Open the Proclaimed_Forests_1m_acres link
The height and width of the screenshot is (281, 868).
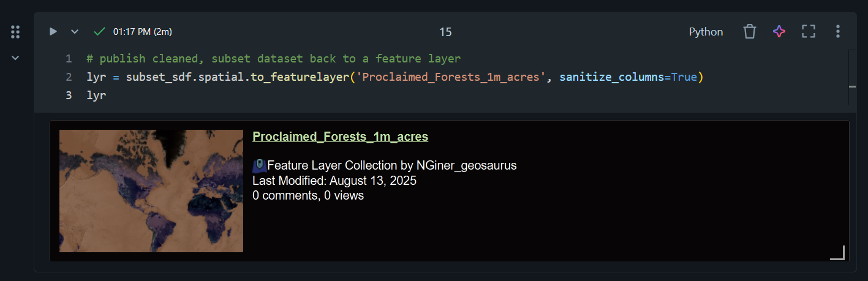click(340, 137)
